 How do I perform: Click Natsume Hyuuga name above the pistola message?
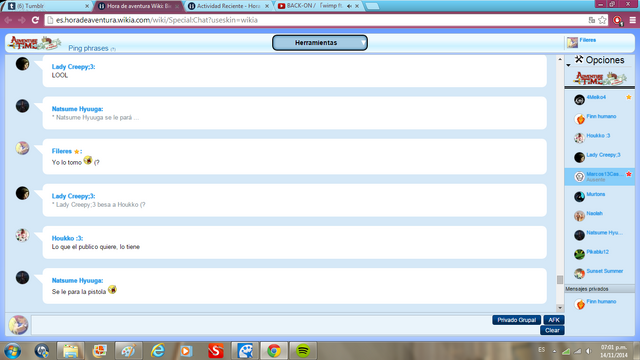pos(77,280)
